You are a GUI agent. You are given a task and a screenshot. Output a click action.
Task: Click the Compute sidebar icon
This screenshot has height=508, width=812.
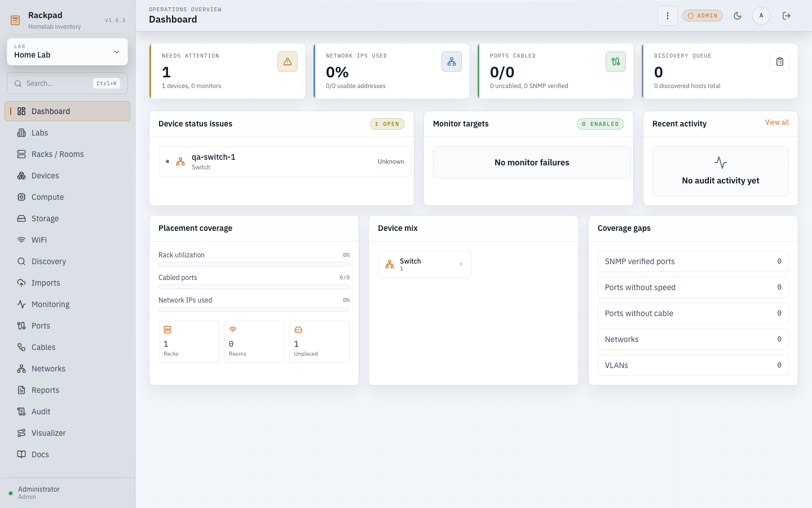(x=21, y=197)
